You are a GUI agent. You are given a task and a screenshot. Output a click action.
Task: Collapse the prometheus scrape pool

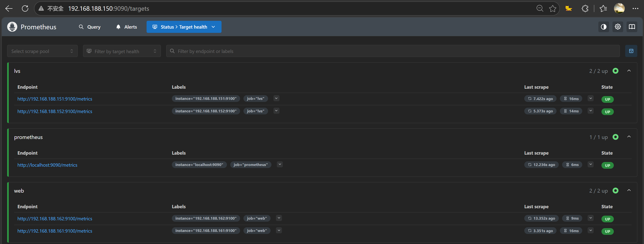(629, 137)
